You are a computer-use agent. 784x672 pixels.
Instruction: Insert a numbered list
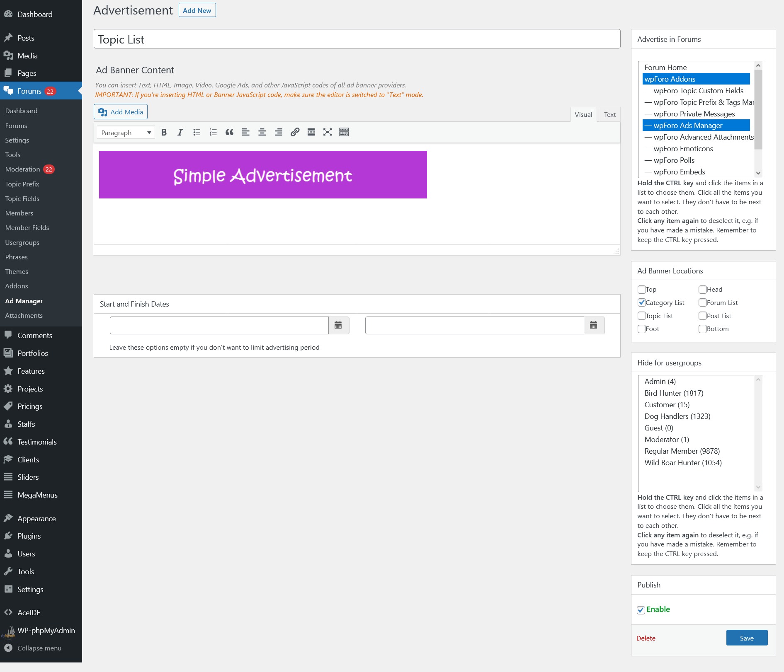pyautogui.click(x=213, y=132)
